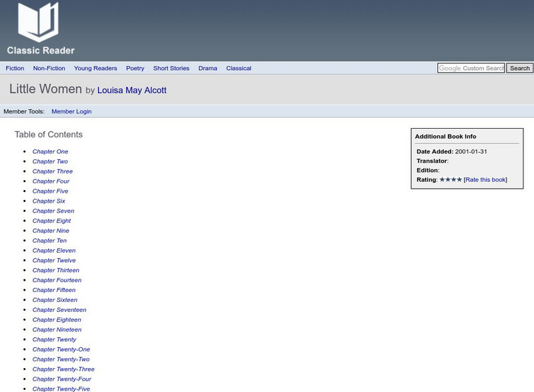Open Chapter Twenty-Four
The image size is (534, 392).
pos(62,379)
